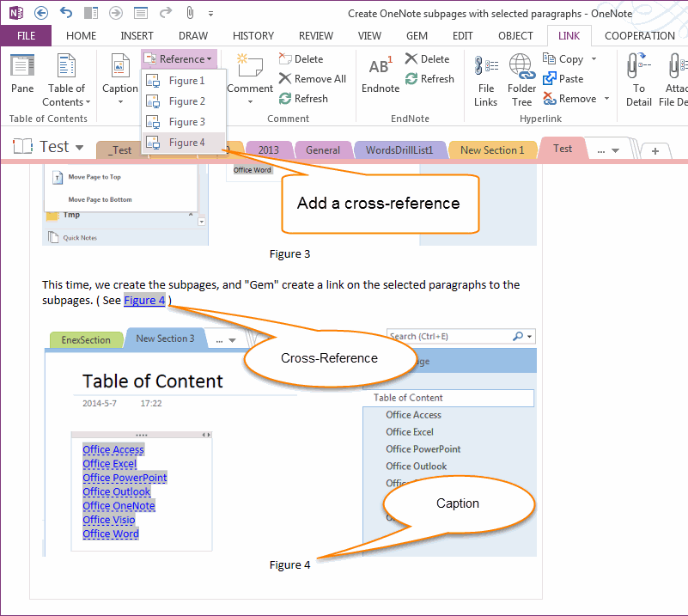
Task: Click Refresh in the Comment group
Action: (x=304, y=99)
